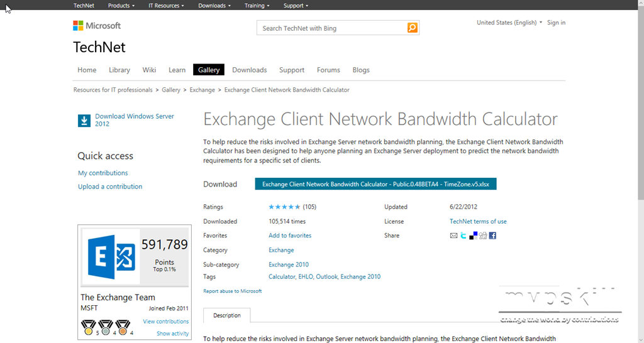644x343 pixels.
Task: Click The Exchange Team name
Action: tap(118, 298)
